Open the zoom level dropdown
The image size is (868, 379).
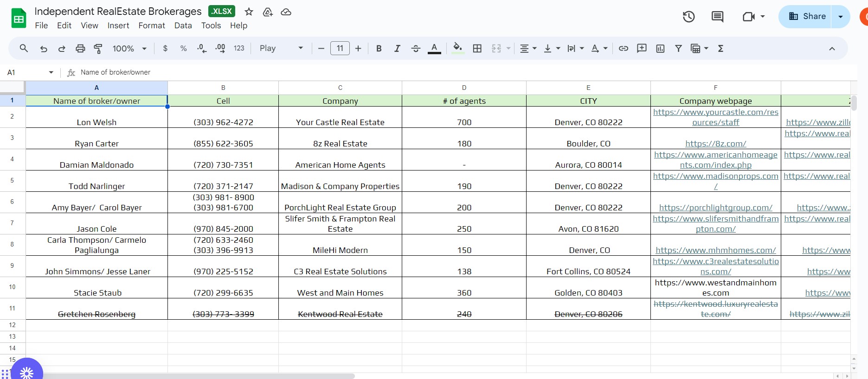point(129,48)
